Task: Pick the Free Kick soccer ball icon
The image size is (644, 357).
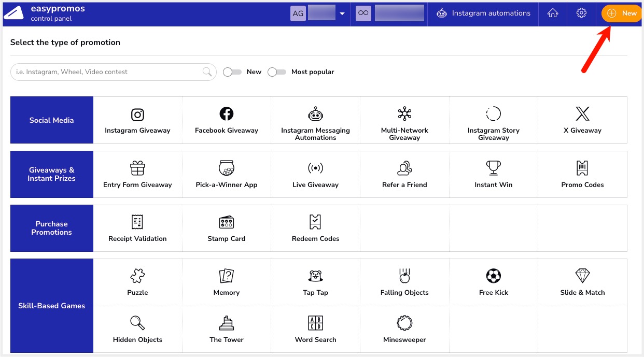Action: pos(494,276)
